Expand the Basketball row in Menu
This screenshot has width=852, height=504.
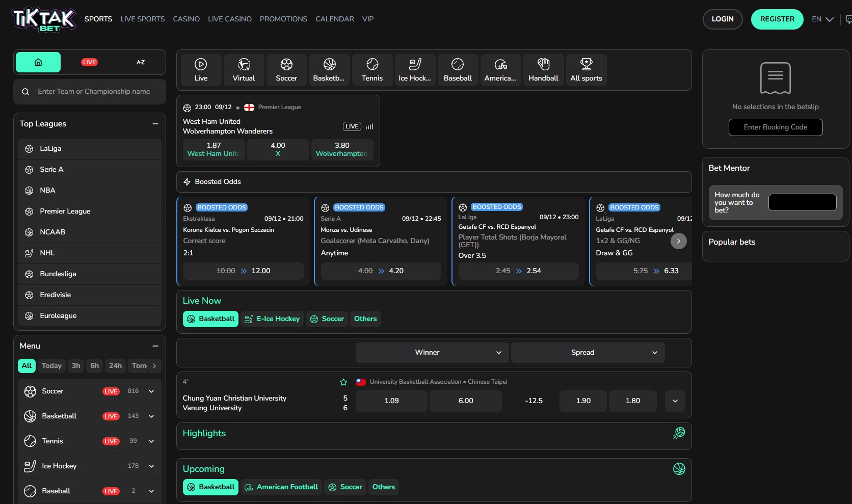coord(151,416)
